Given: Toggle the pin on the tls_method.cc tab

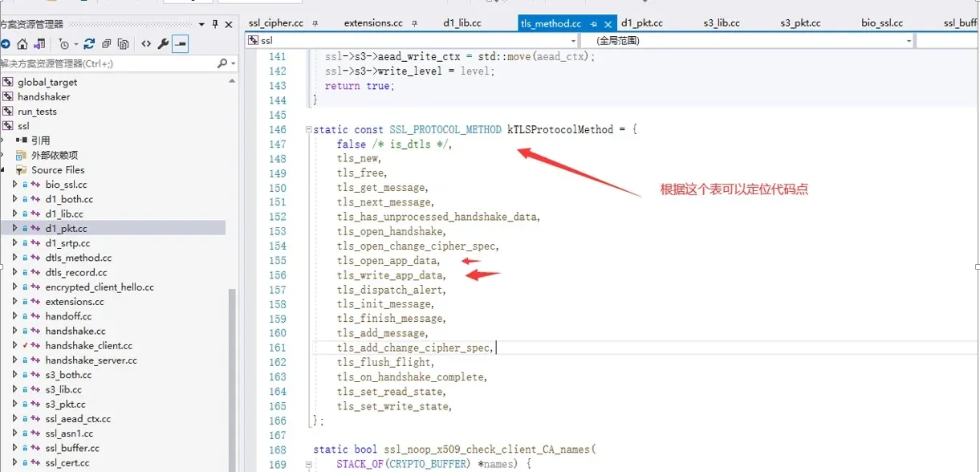Looking at the screenshot, I should point(593,24).
